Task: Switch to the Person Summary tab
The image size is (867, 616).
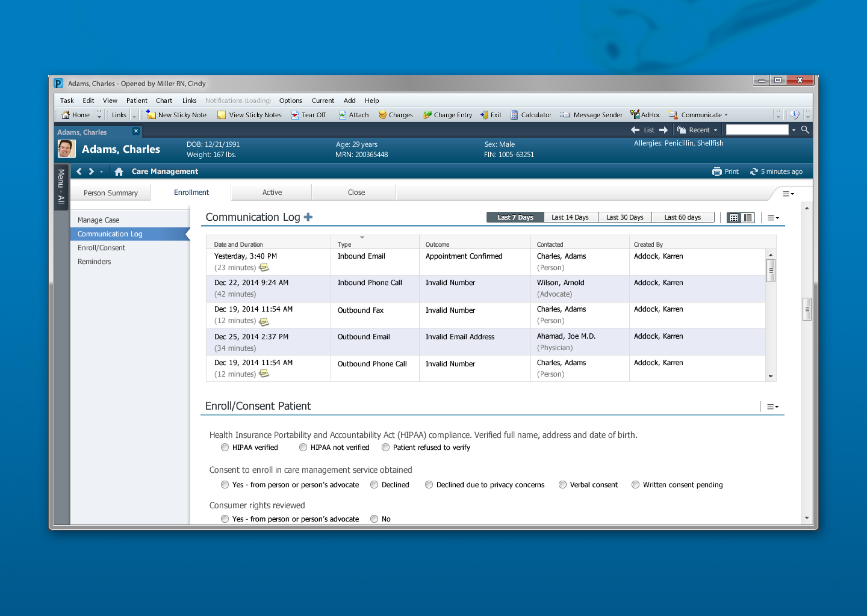Action: pos(111,192)
